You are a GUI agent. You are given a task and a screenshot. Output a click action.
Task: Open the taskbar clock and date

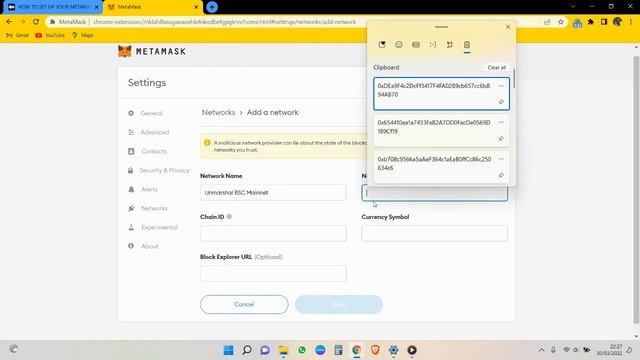(x=609, y=350)
